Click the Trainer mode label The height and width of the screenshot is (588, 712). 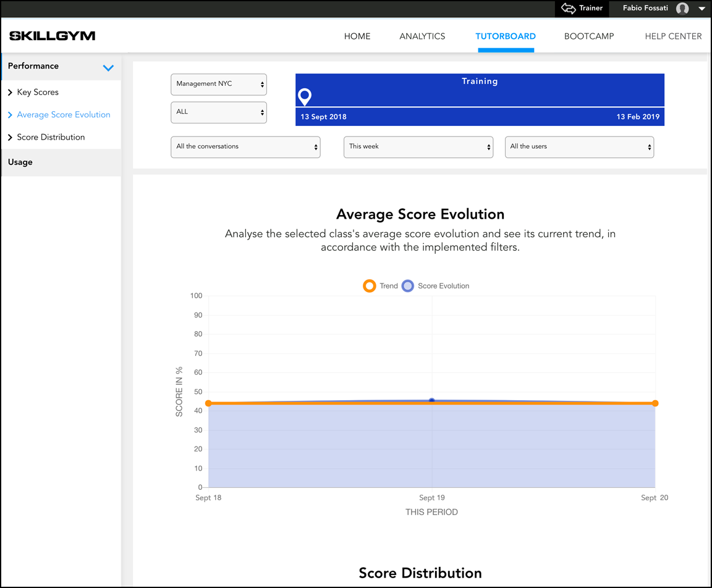pyautogui.click(x=591, y=8)
